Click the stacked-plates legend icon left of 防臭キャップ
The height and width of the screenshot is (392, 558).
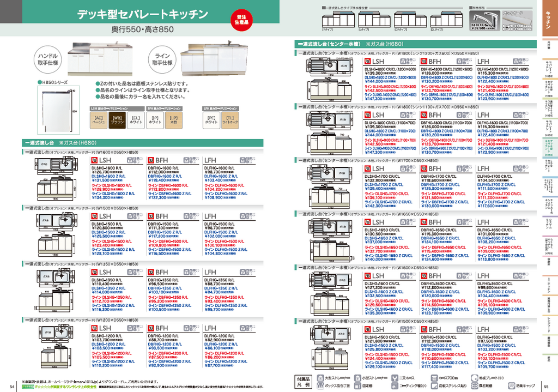click(474, 386)
